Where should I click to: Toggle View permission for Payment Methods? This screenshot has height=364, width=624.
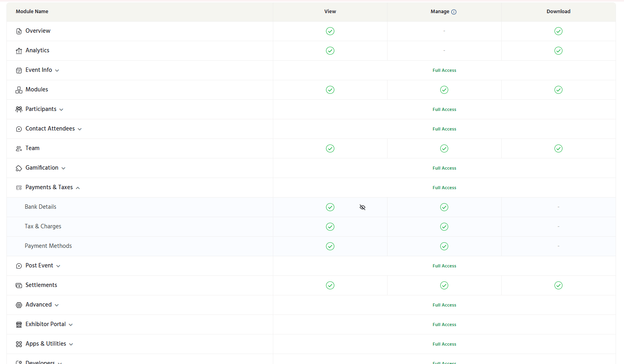[330, 246]
